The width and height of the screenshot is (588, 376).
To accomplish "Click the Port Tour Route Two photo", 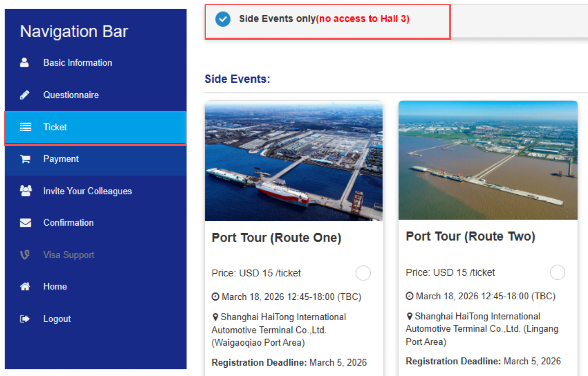I will tap(488, 160).
